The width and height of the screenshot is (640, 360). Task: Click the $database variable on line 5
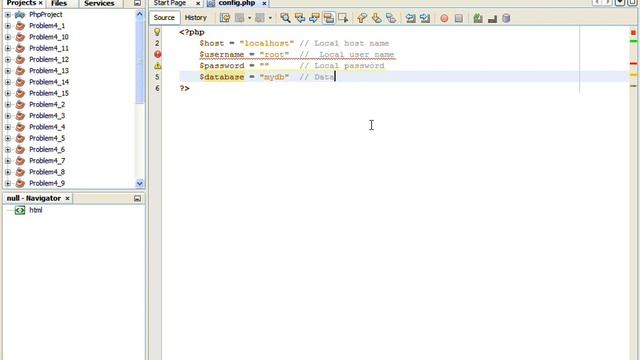coord(222,77)
